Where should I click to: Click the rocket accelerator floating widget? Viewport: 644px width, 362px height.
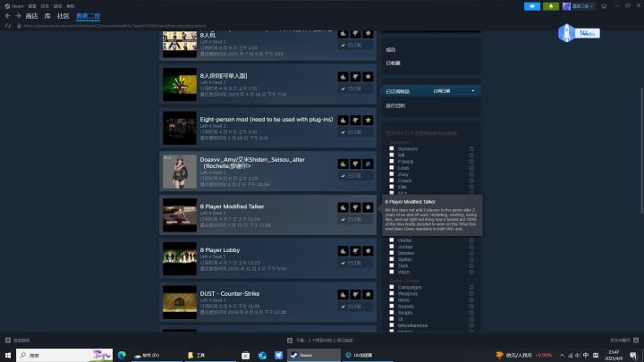(x=579, y=33)
